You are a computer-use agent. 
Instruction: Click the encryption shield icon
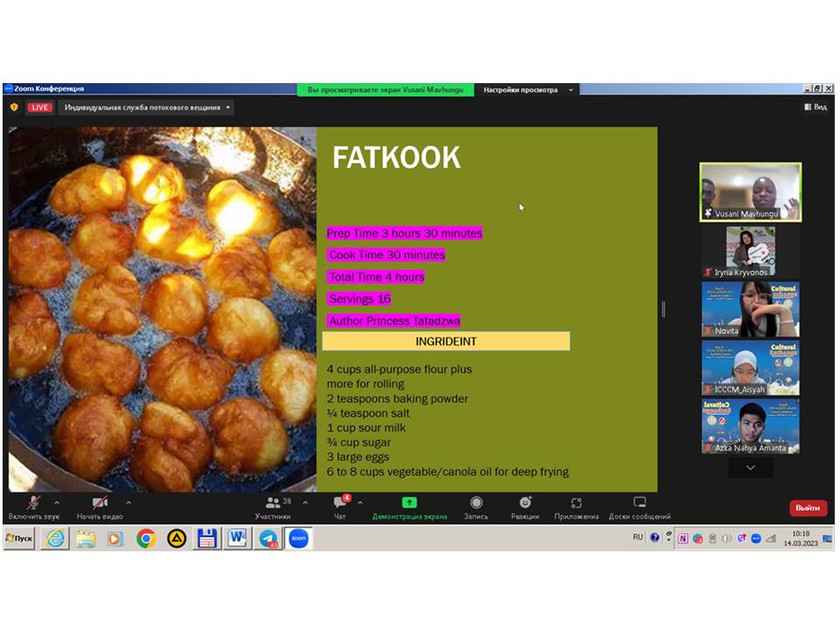(15, 107)
